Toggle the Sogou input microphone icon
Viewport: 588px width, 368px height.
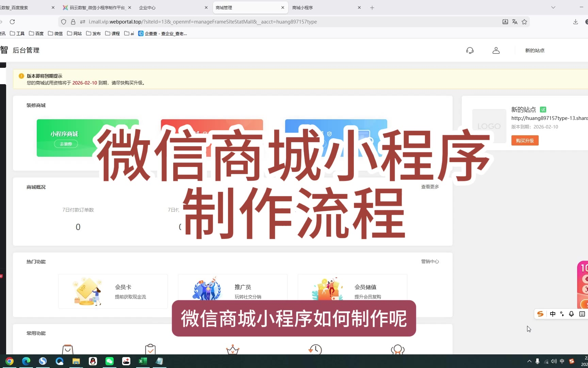click(571, 314)
